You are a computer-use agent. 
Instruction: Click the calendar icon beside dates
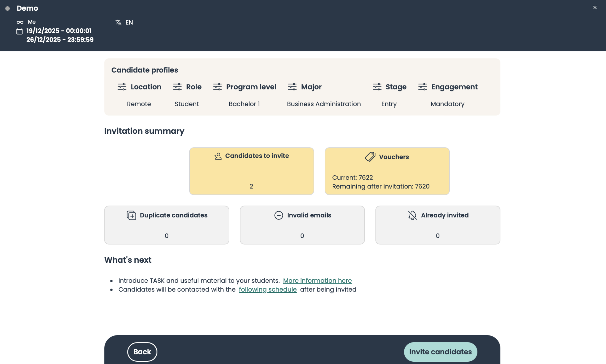click(x=19, y=31)
